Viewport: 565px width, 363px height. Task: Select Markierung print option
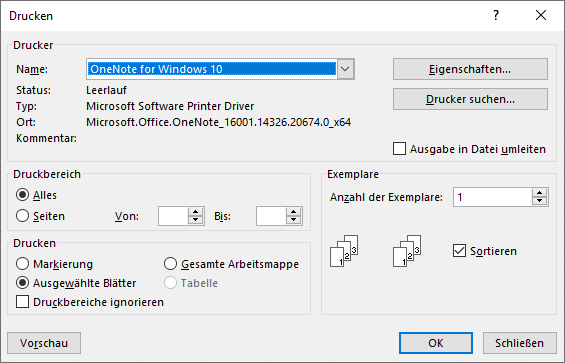(22, 264)
